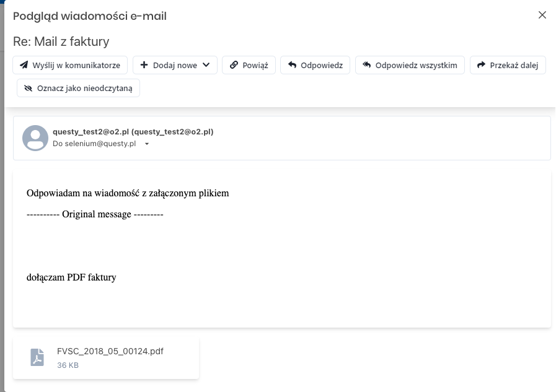This screenshot has height=392, width=556.
Task: Mark message as unread with Oznacz jako nieodczytaną
Action: [78, 88]
